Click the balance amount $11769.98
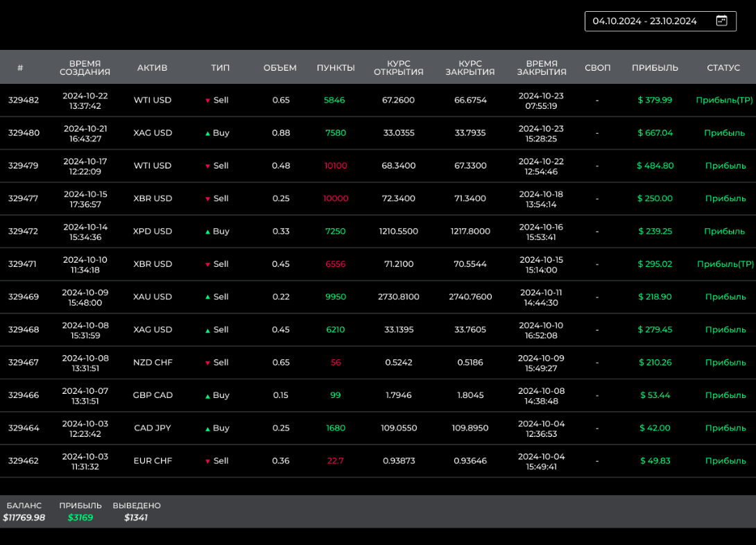Screen dimensions: 756x545 pos(24,517)
